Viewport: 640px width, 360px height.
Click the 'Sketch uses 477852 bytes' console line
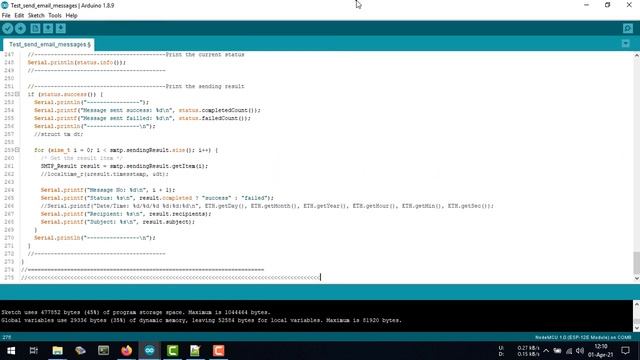pos(136,312)
